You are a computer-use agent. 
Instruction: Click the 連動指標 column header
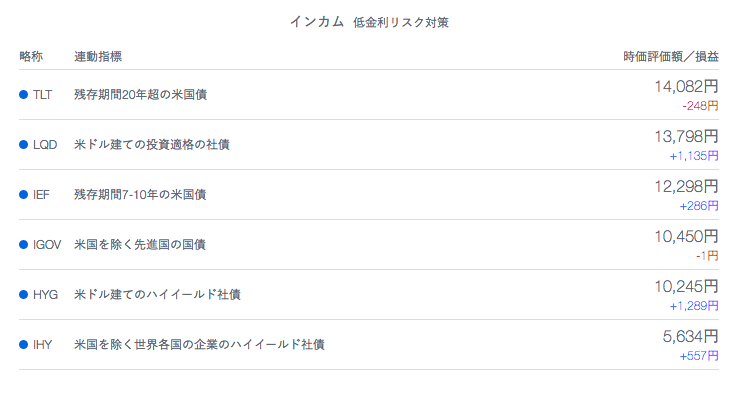point(98,57)
